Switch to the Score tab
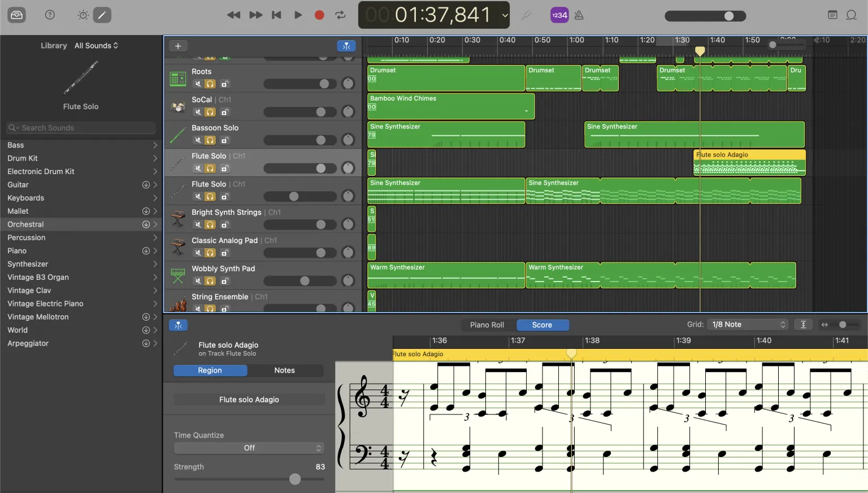This screenshot has width=868, height=493. tap(542, 325)
